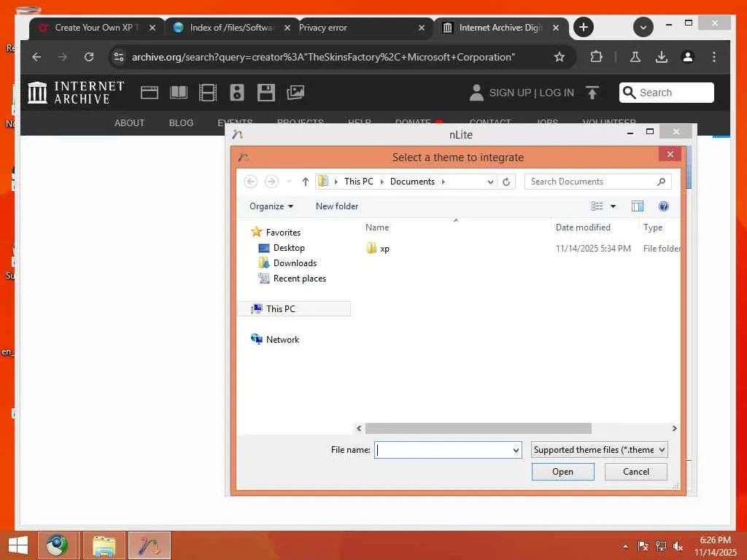This screenshot has height=560, width=747.
Task: Switch to Index of /files/Software tab
Action: click(x=231, y=28)
